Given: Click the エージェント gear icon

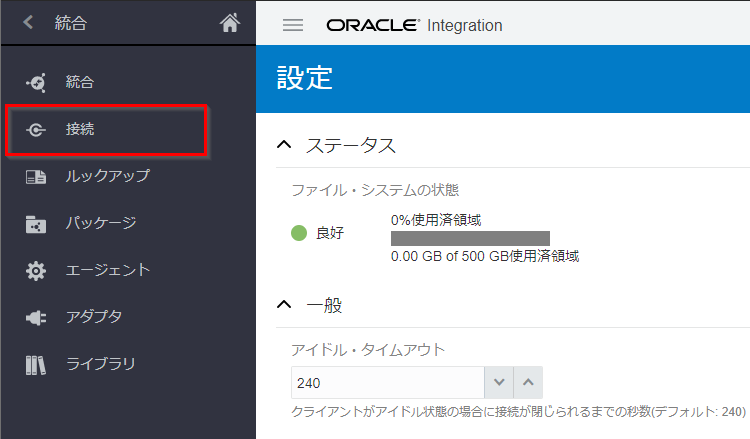Looking at the screenshot, I should coord(35,270).
